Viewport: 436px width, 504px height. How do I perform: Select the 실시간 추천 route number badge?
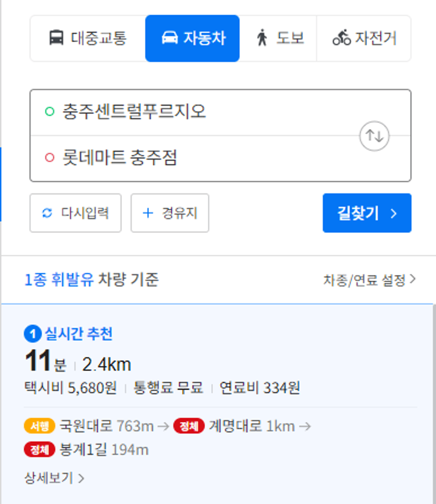coord(33,334)
